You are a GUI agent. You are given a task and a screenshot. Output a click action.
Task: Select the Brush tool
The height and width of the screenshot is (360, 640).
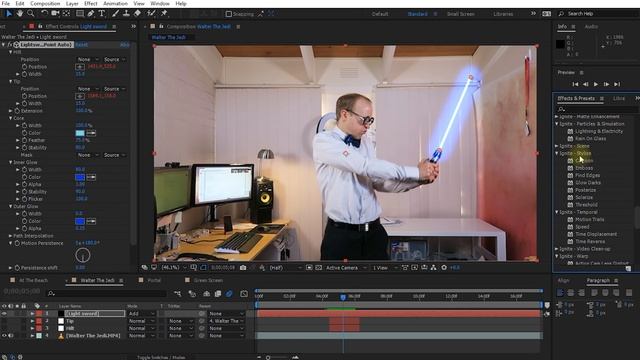click(116, 13)
